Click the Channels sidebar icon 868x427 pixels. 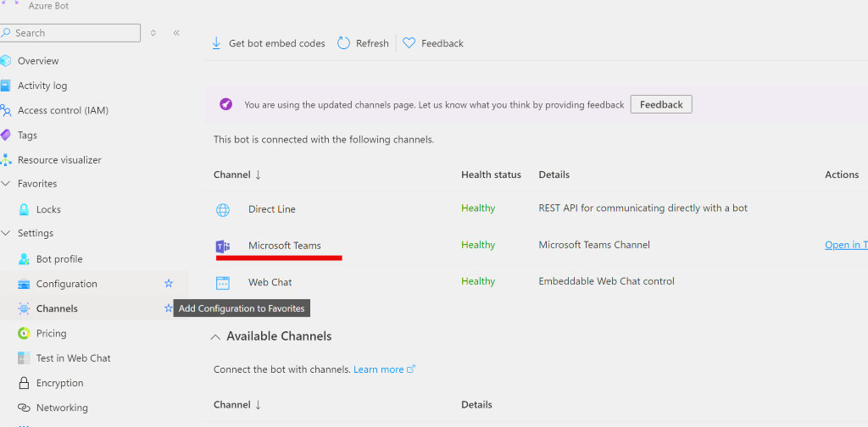tap(24, 308)
